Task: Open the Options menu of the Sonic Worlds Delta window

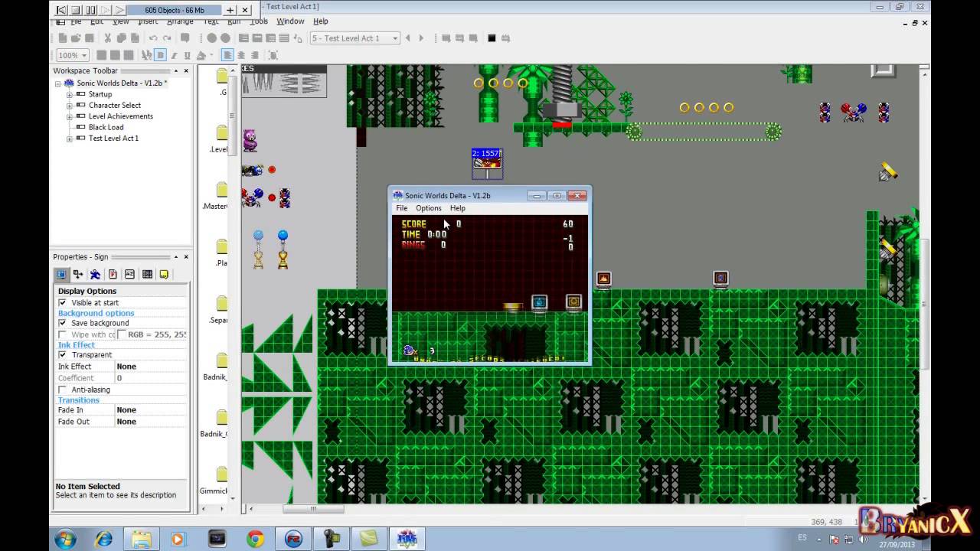Action: click(429, 208)
